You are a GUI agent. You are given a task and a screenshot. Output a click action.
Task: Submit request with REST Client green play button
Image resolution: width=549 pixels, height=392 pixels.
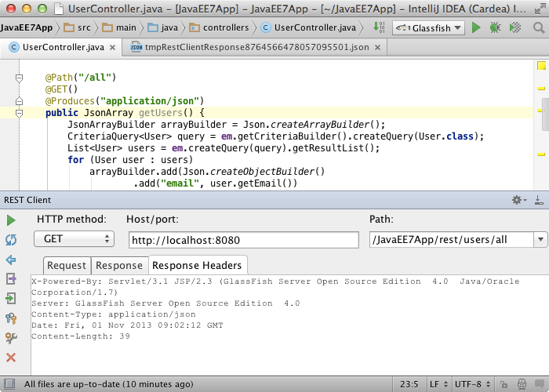(x=11, y=220)
